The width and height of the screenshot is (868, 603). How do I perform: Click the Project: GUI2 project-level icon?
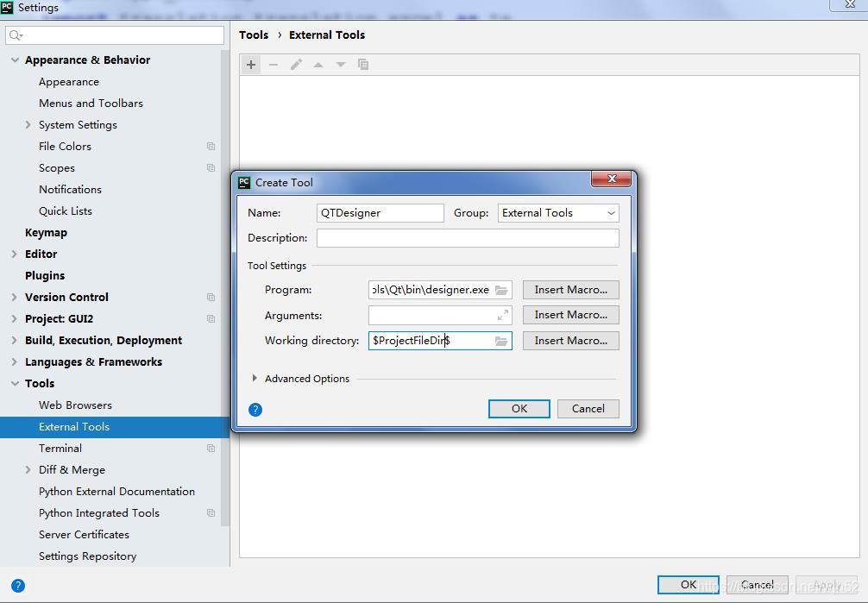[x=211, y=319]
